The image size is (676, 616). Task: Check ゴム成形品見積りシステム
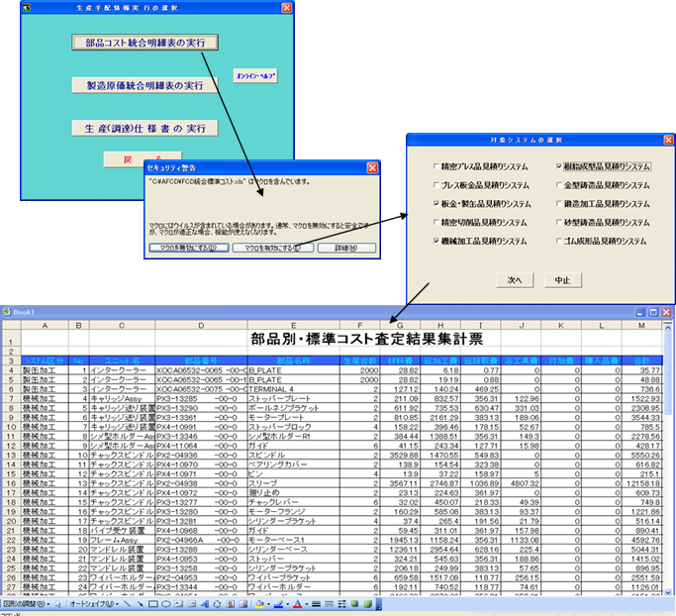point(559,241)
